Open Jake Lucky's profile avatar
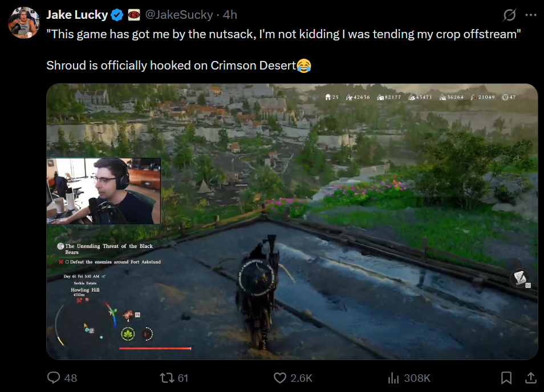 pyautogui.click(x=23, y=23)
